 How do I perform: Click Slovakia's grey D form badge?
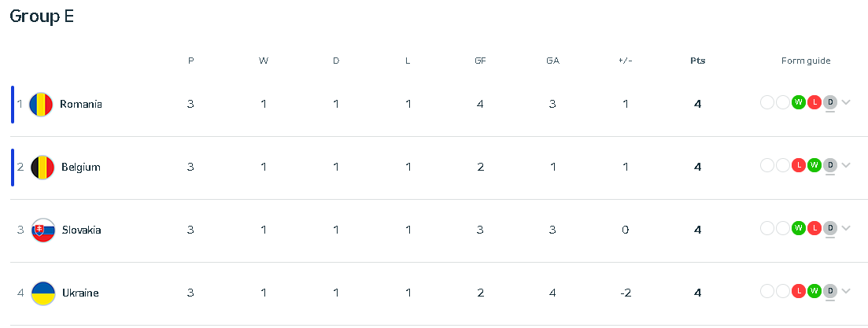(829, 228)
